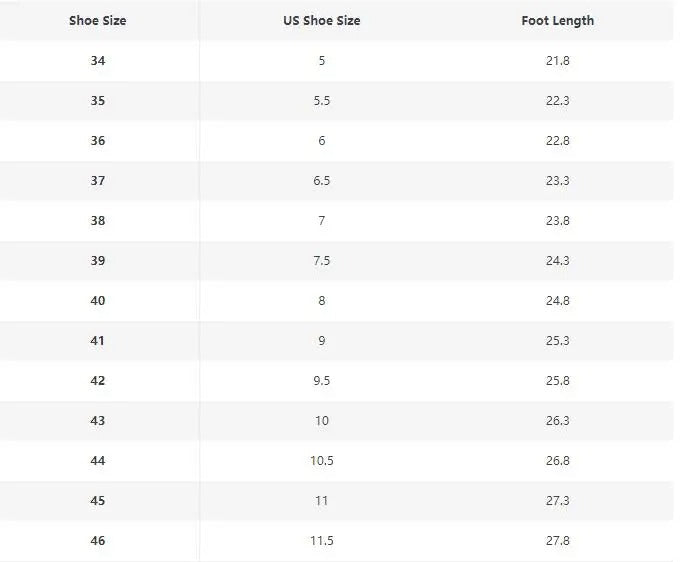Viewport: 680px width, 562px height.
Task: Click the shoe size 36 cell
Action: pyautogui.click(x=97, y=141)
